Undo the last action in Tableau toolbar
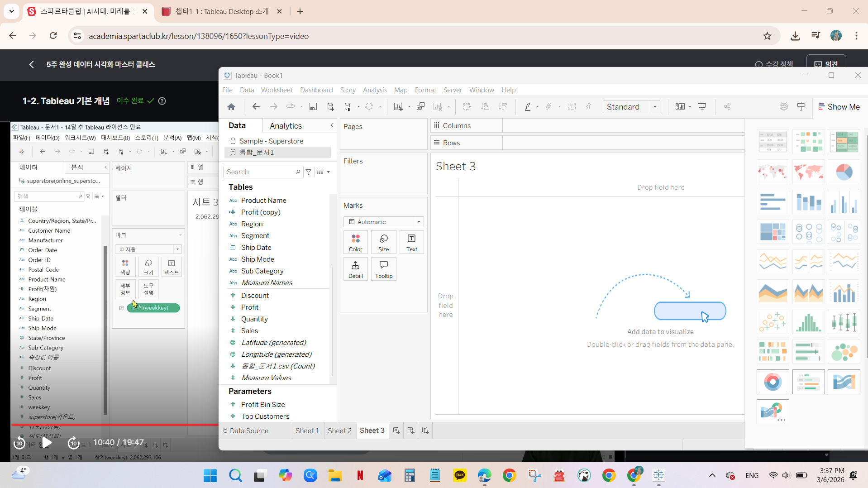 tap(256, 107)
